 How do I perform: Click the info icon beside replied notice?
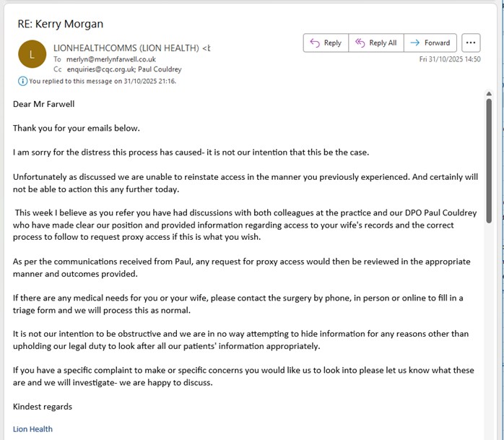pos(22,81)
